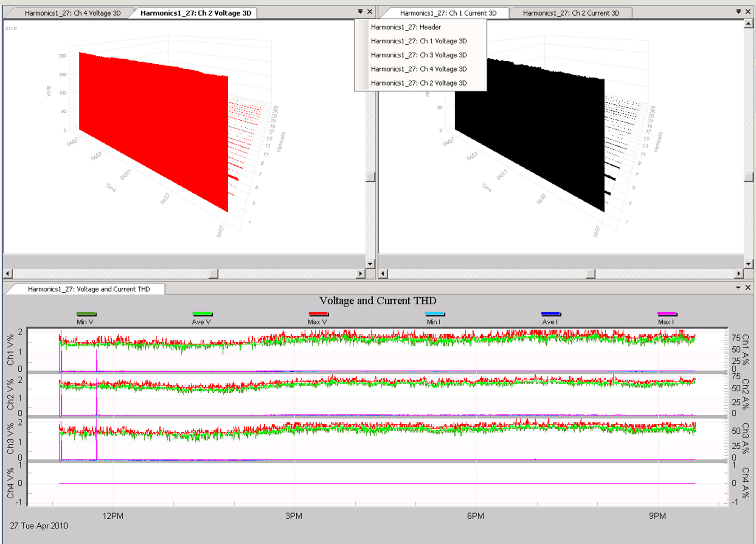Image resolution: width=756 pixels, height=544 pixels.
Task: Select the Ch 2 Current 3D tab
Action: pyautogui.click(x=571, y=13)
